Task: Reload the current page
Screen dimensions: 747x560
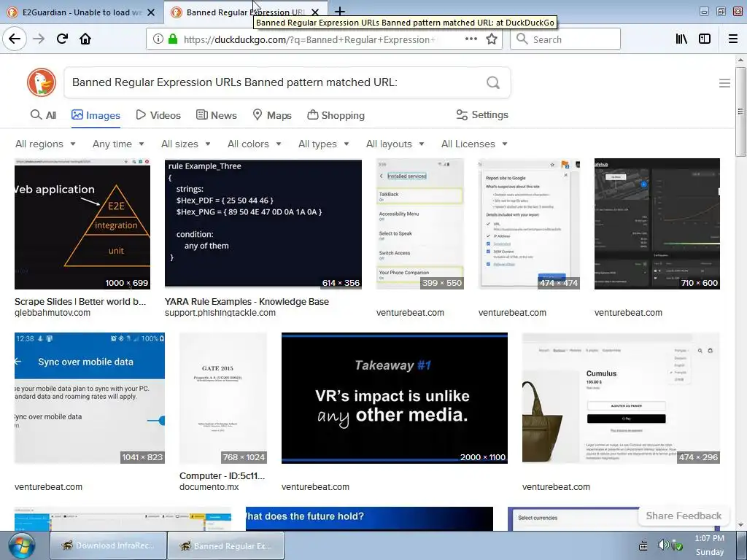Action: 62,39
